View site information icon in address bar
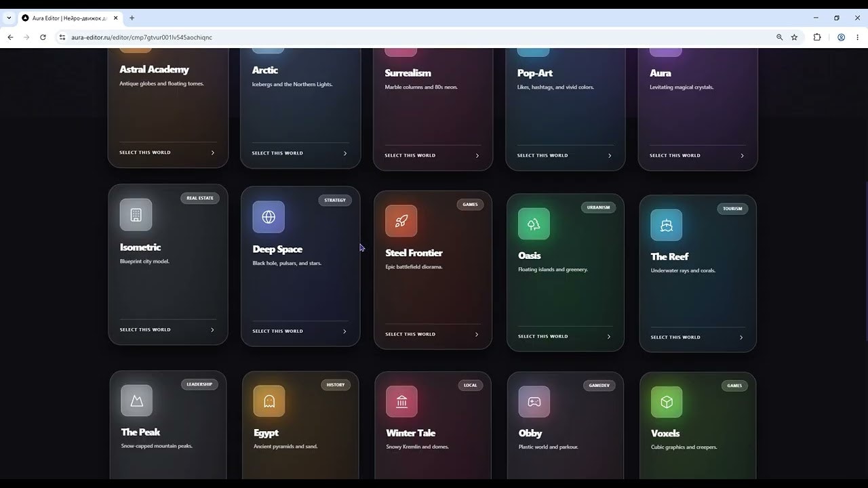 (62, 37)
